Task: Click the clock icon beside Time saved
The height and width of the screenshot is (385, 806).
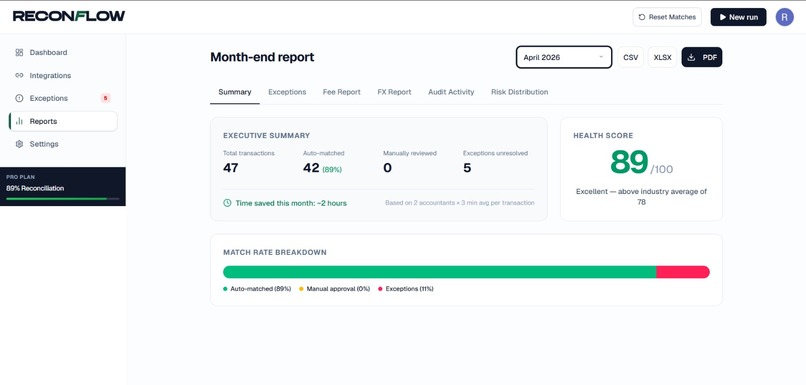Action: point(227,203)
